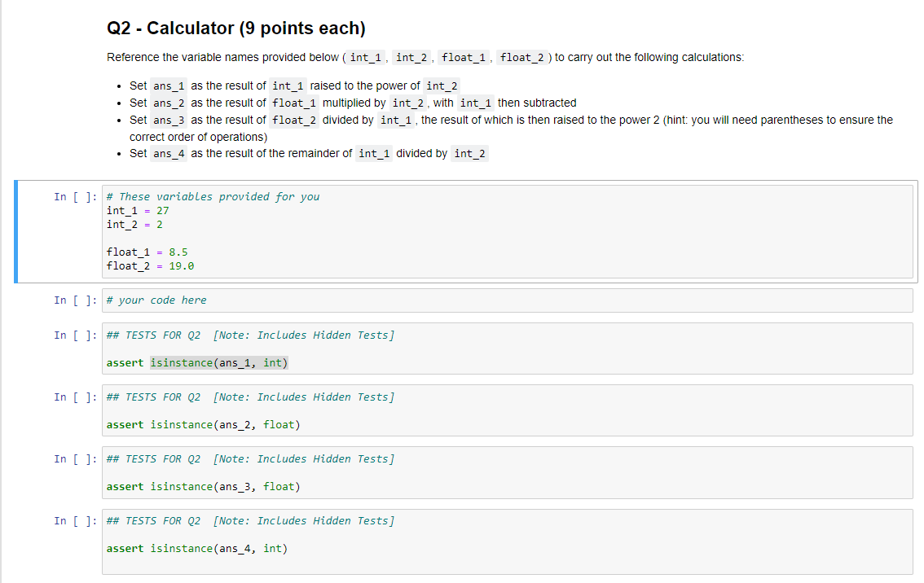This screenshot has width=924, height=583.
Task: Click the comment '# These variables provided for you'
Action: (213, 196)
